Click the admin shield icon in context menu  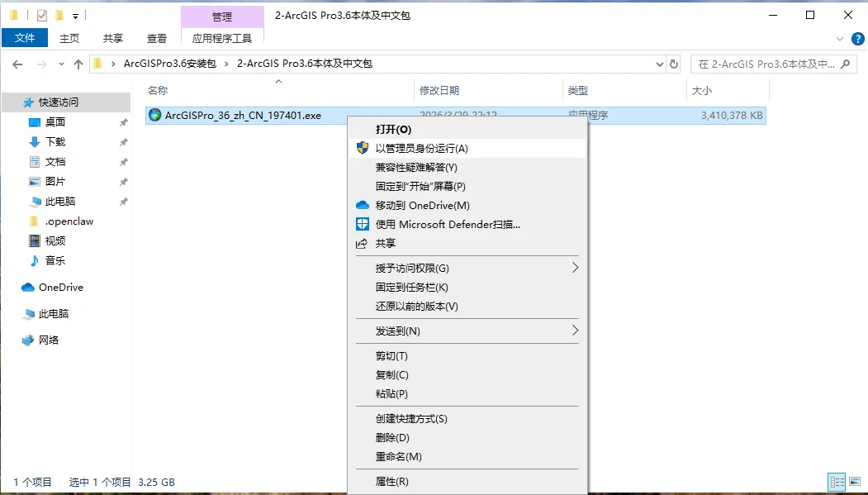tap(362, 148)
